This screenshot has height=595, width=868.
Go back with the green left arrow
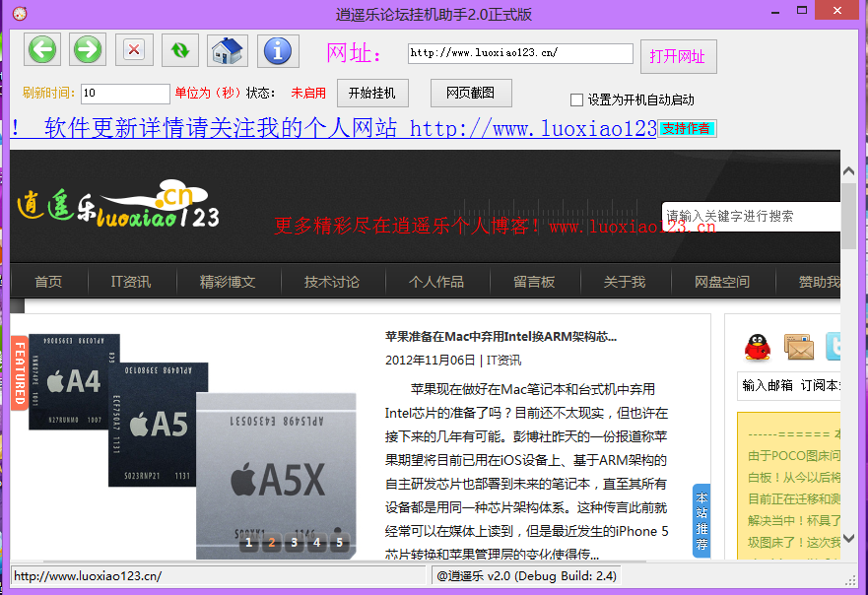click(42, 50)
